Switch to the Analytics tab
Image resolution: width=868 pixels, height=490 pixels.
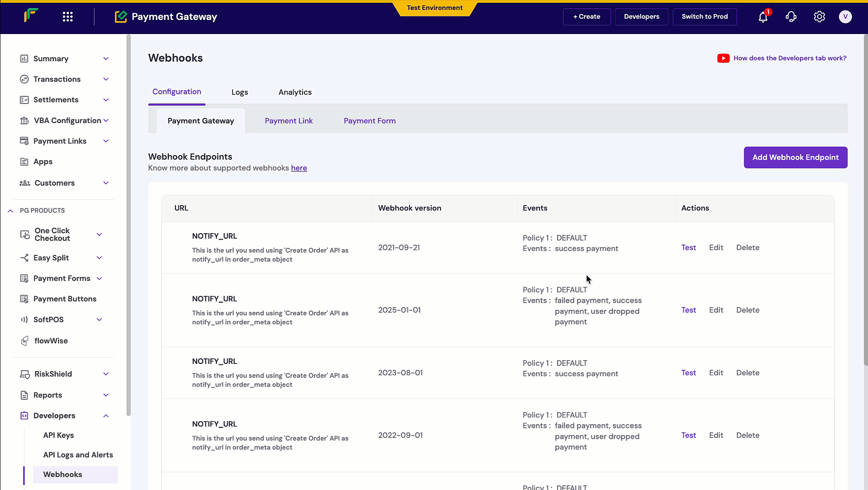click(x=295, y=92)
